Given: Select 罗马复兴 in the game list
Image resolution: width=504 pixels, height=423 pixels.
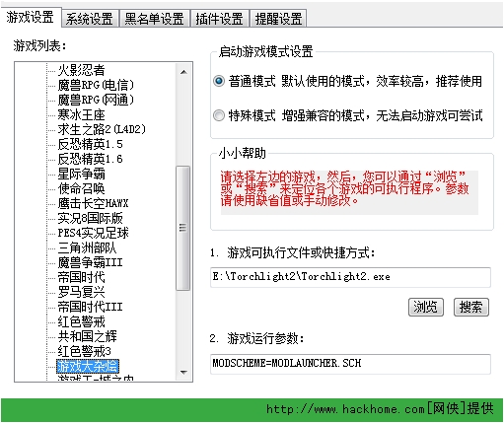Looking at the screenshot, I should (81, 292).
